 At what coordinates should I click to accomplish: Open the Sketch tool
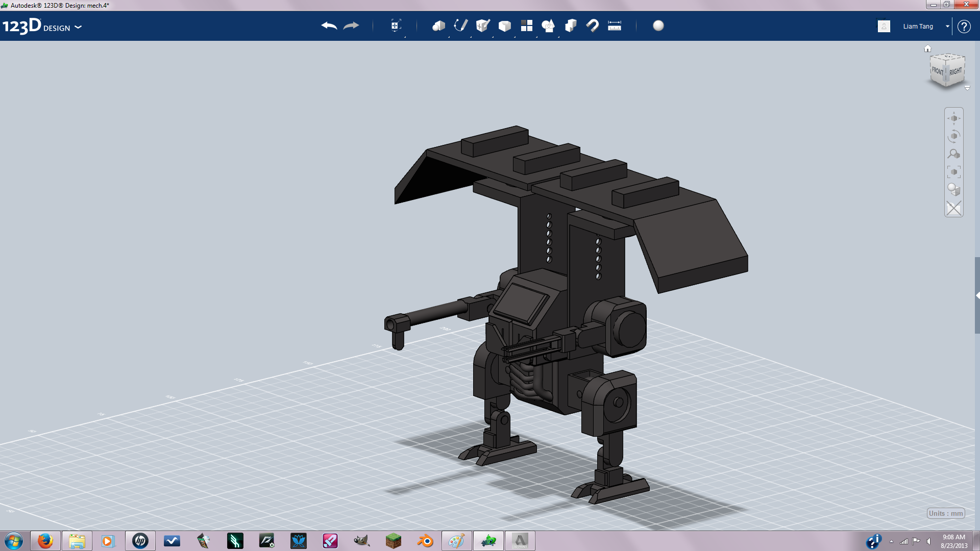pos(460,26)
